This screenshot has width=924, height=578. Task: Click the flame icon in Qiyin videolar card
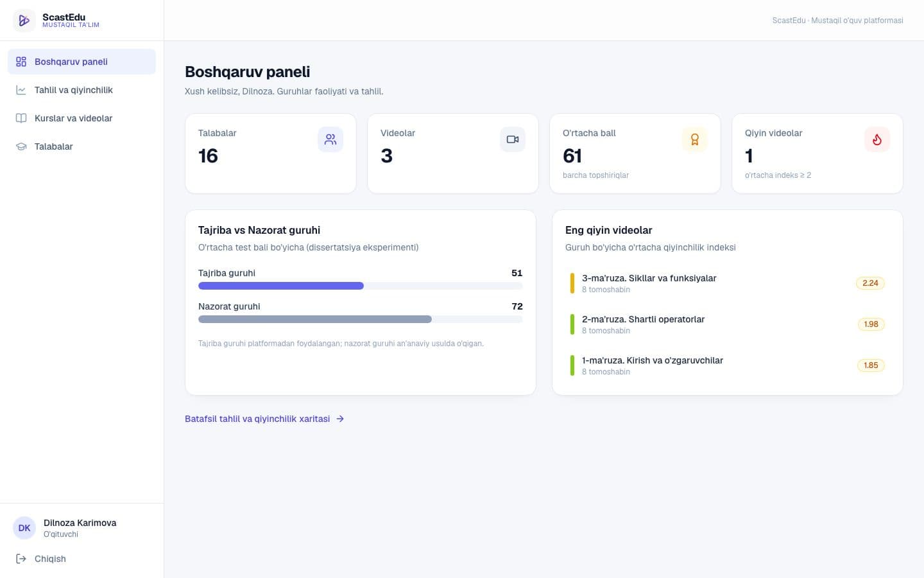click(x=877, y=139)
